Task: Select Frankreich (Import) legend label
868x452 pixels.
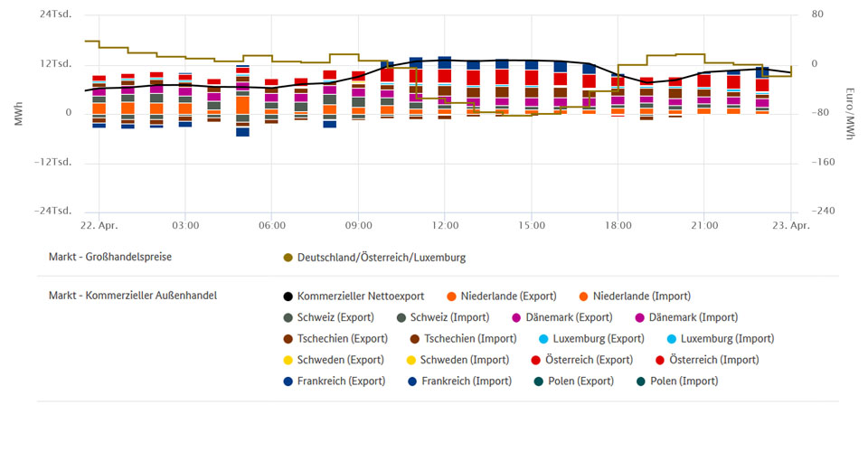Action: pos(467,381)
